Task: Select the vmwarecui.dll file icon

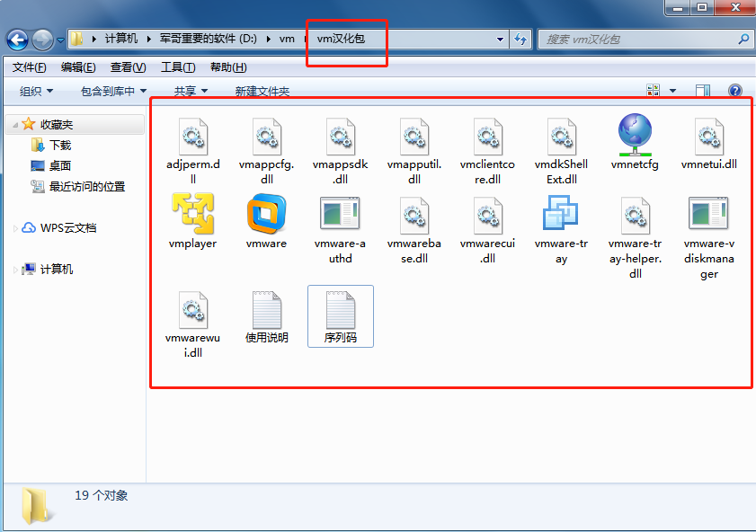Action: click(x=488, y=216)
